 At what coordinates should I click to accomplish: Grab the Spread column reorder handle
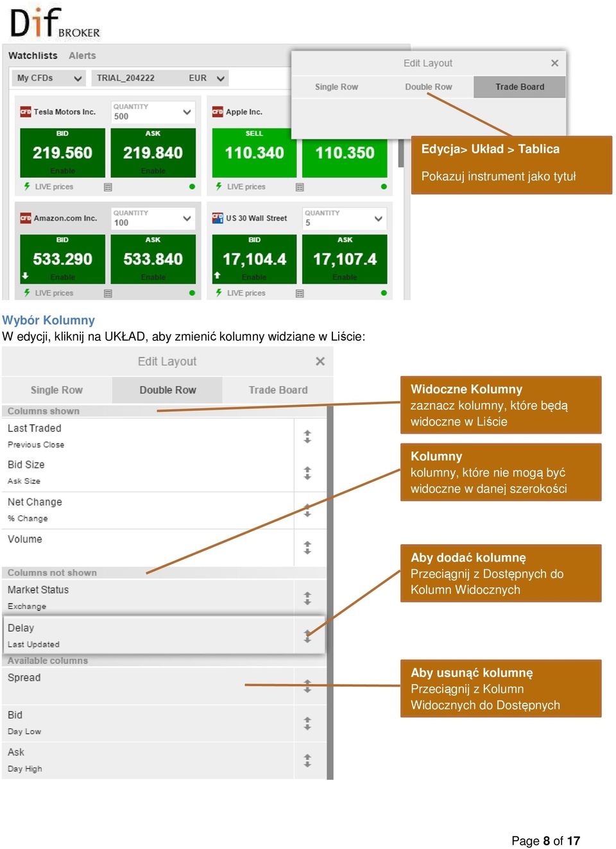pos(307,686)
